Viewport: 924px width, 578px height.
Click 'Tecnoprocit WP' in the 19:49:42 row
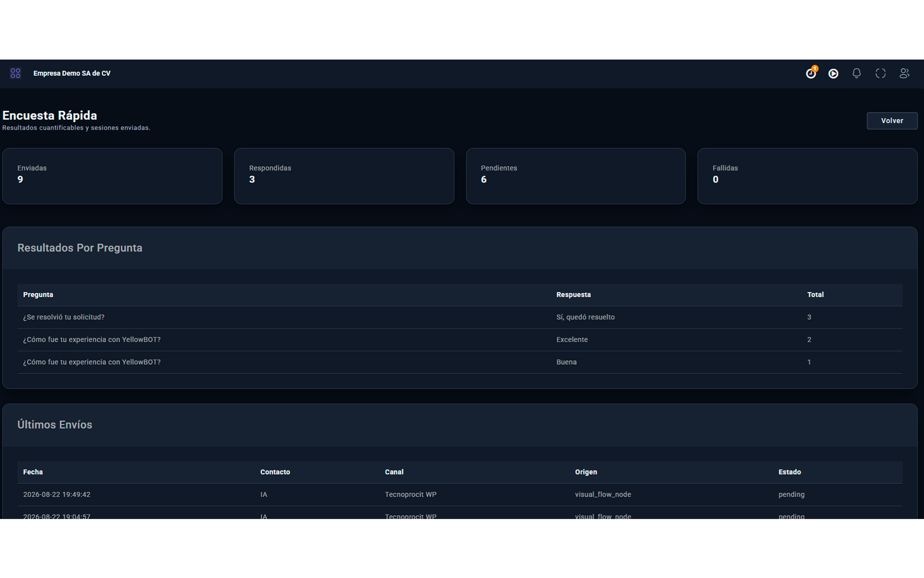click(x=411, y=495)
